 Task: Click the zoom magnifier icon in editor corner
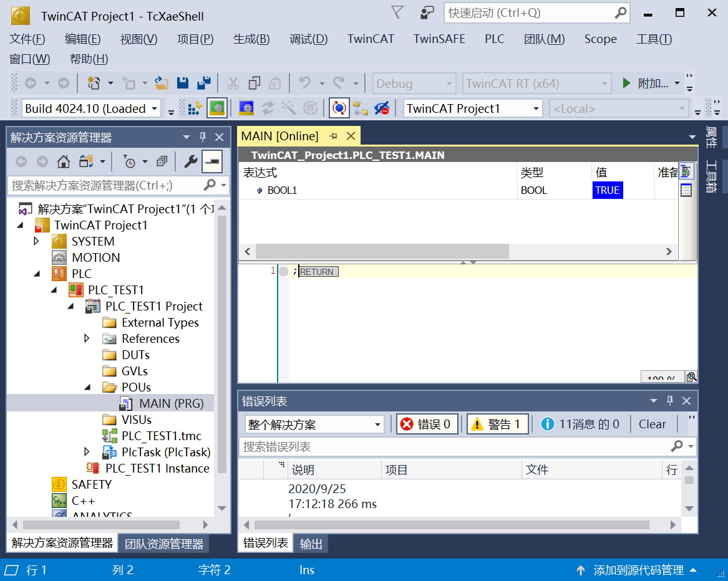691,377
